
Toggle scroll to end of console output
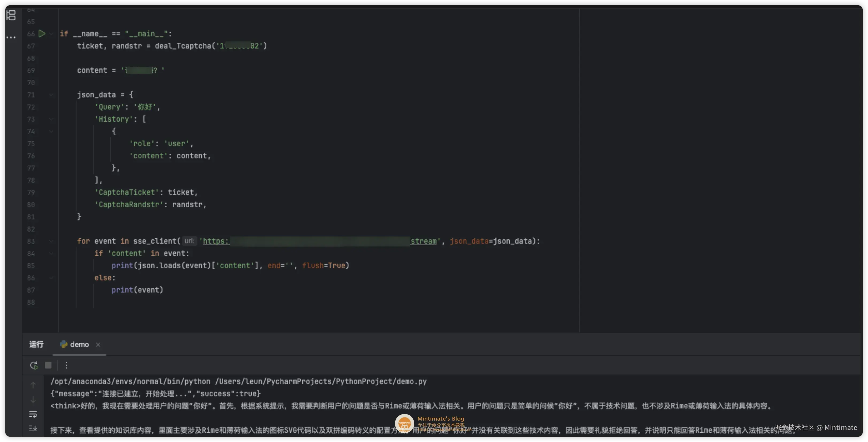(x=33, y=428)
